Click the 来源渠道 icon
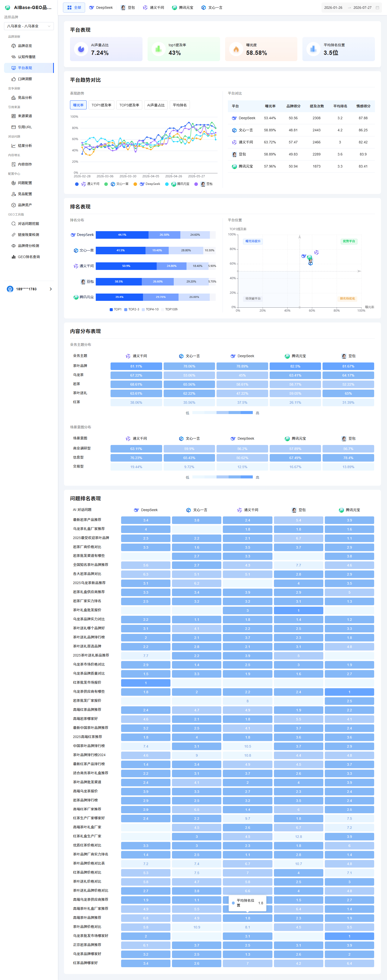This screenshot has height=980, width=387. [x=13, y=116]
